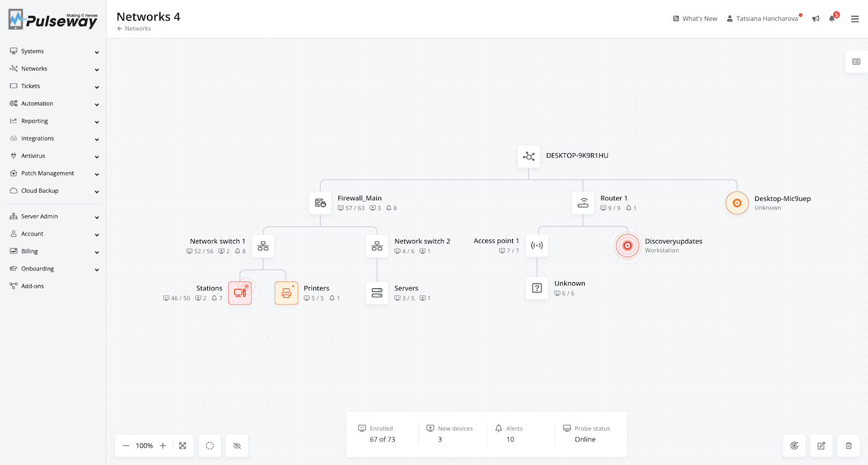Go back to Networks link
This screenshot has height=465, width=868.
click(x=134, y=29)
